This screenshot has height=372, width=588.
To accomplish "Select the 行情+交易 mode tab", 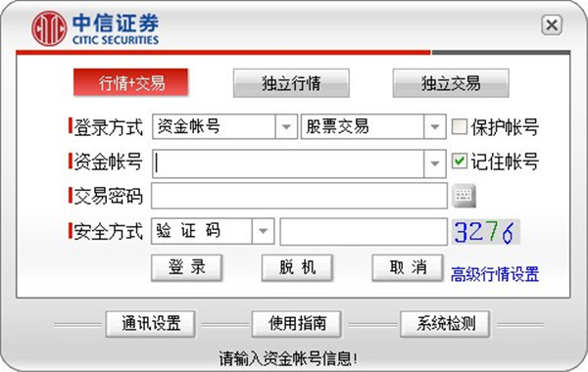I will (131, 83).
